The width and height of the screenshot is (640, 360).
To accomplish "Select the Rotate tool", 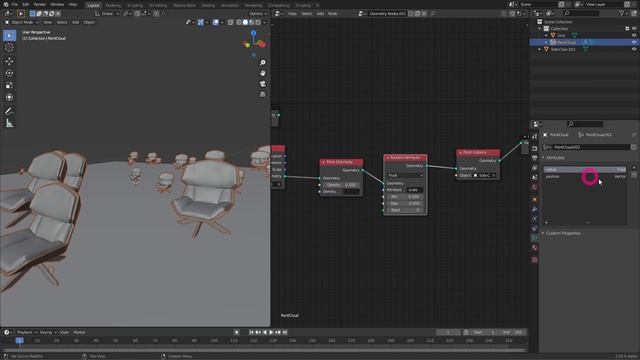I will point(9,73).
